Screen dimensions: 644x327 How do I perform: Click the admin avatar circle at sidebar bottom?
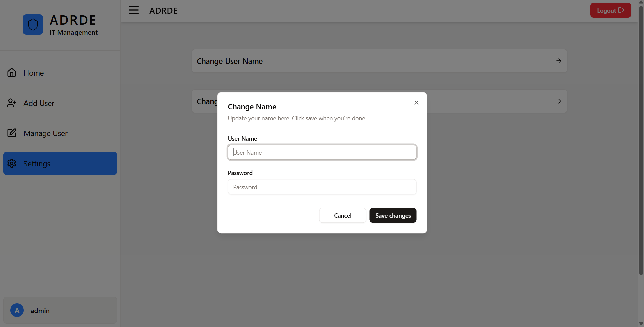click(17, 310)
